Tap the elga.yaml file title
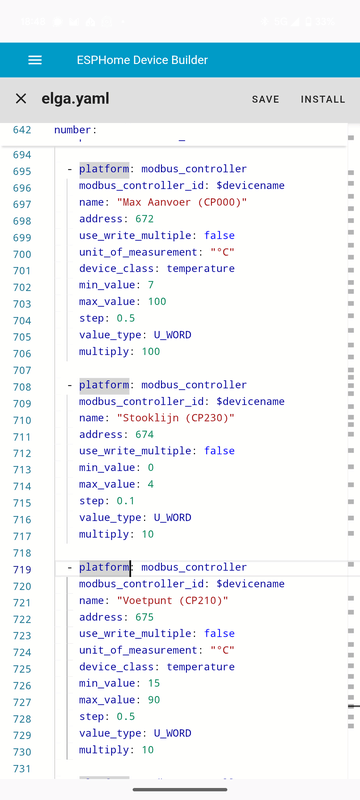 pos(75,98)
